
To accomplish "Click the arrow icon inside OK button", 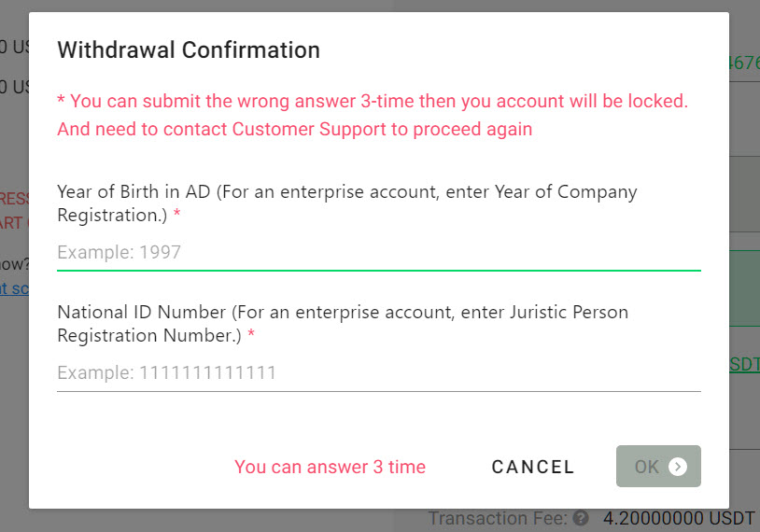I will tap(677, 467).
